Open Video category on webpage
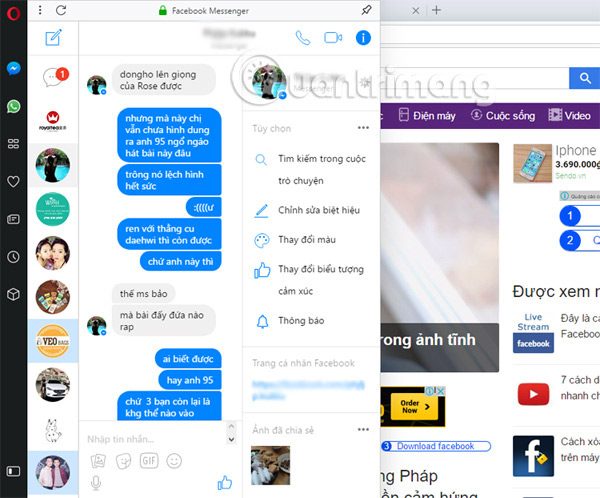This screenshot has width=600, height=498. [x=569, y=116]
